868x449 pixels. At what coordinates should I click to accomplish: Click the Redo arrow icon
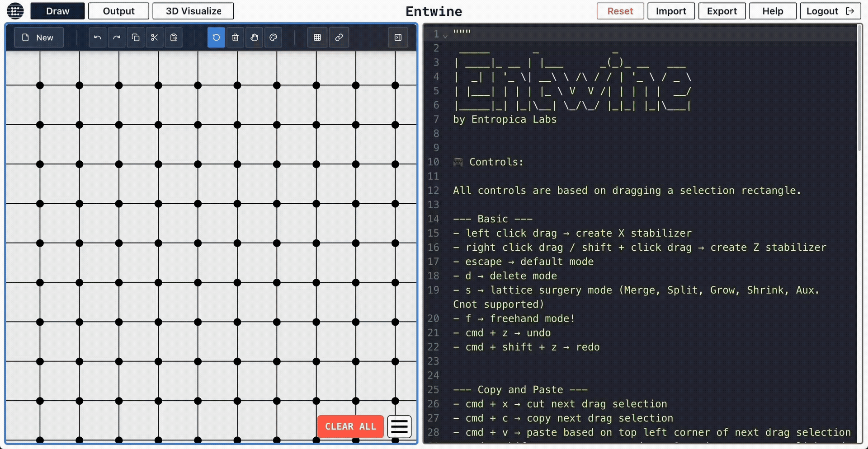pos(116,37)
